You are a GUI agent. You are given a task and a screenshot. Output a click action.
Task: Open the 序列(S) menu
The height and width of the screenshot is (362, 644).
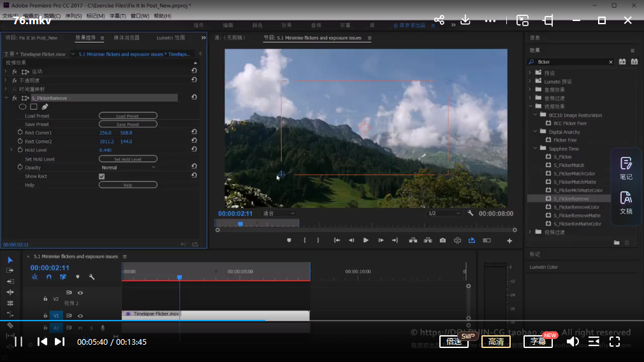[73, 15]
